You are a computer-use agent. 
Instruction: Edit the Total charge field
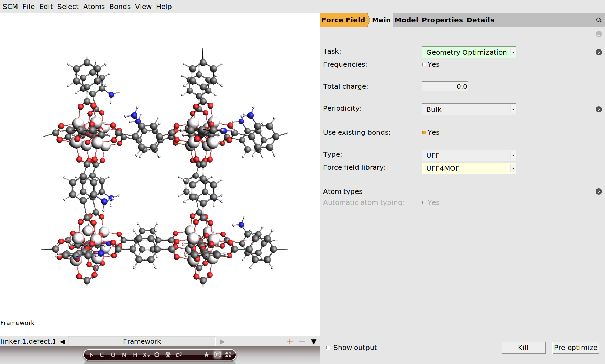445,86
